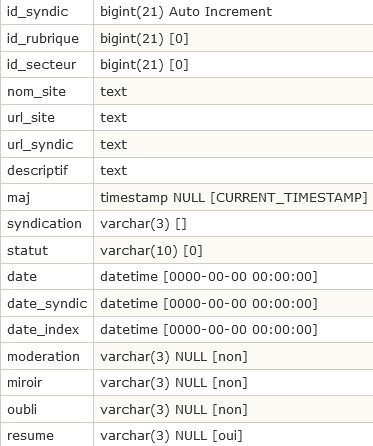Select timestamp NULL CURRENT_TIMESTAMP type cell
373x446 pixels.
pos(233,197)
